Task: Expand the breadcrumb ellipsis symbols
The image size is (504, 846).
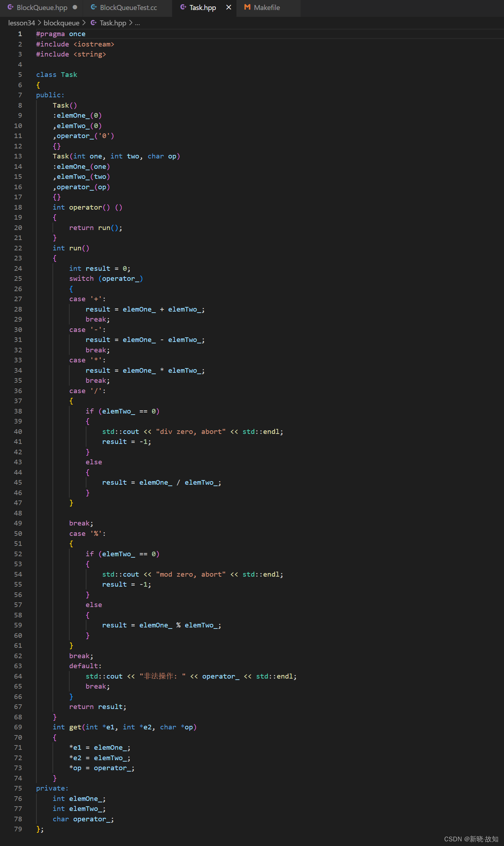Action: point(138,23)
